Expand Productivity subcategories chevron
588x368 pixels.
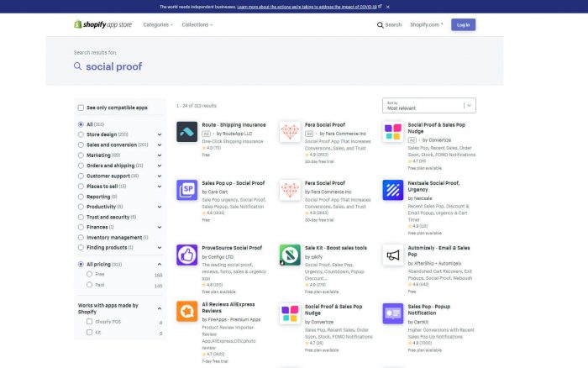(x=160, y=207)
